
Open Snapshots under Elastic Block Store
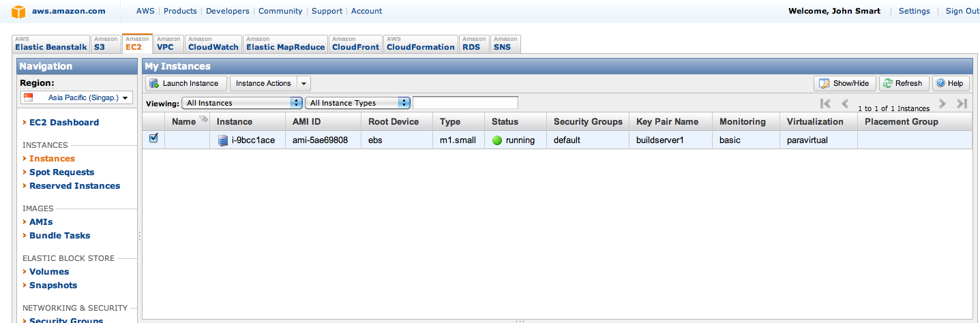pos(53,286)
